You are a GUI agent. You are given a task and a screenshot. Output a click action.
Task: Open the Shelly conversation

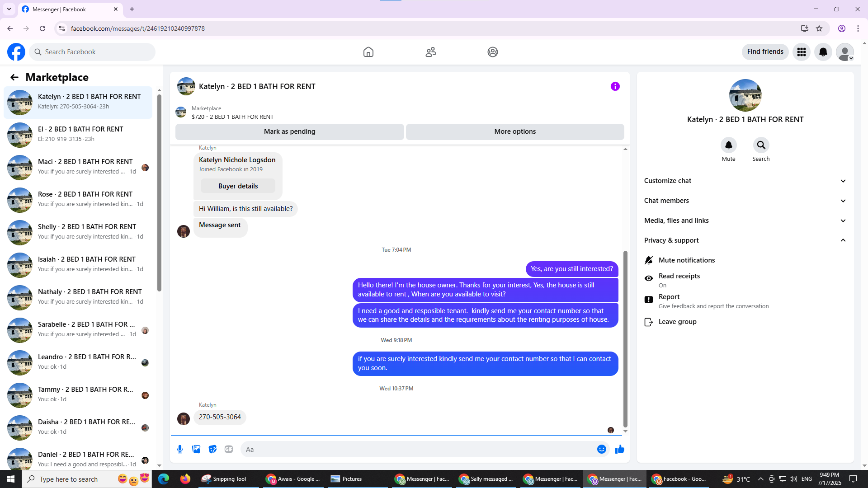(78, 233)
